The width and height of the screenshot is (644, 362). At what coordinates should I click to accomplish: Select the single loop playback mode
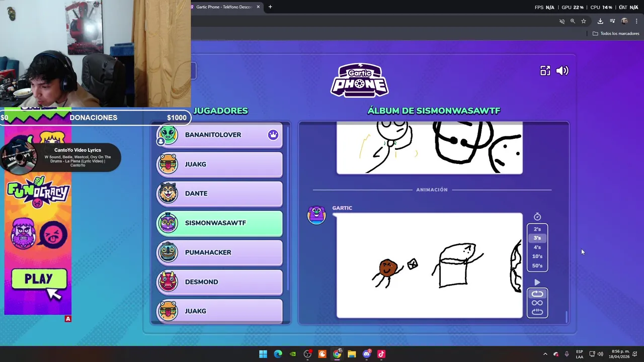click(537, 294)
